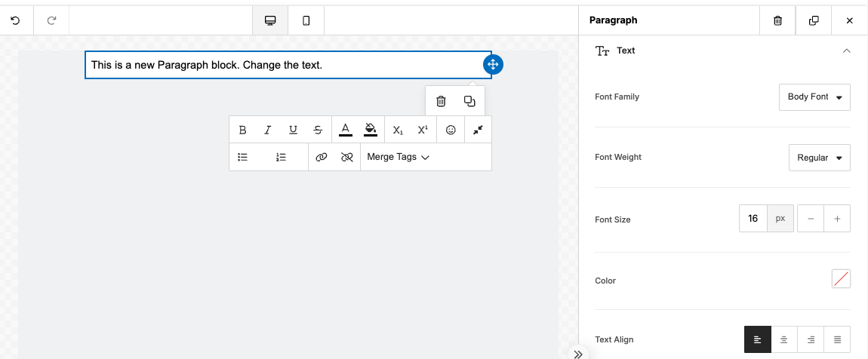The image size is (868, 359).
Task: Click the undo arrow icon
Action: (16, 20)
